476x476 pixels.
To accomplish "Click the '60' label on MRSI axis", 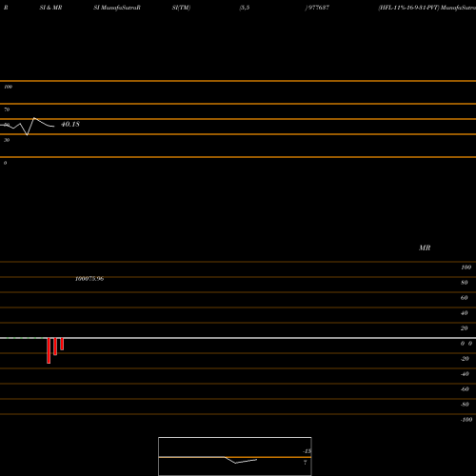I will click(465, 298).
